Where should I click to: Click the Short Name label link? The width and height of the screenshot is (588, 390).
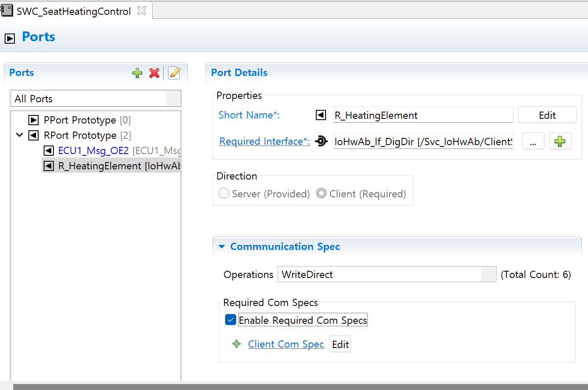[249, 115]
